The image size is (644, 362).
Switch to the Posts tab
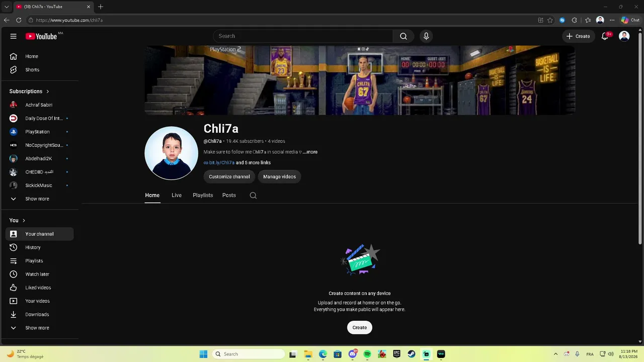click(229, 195)
